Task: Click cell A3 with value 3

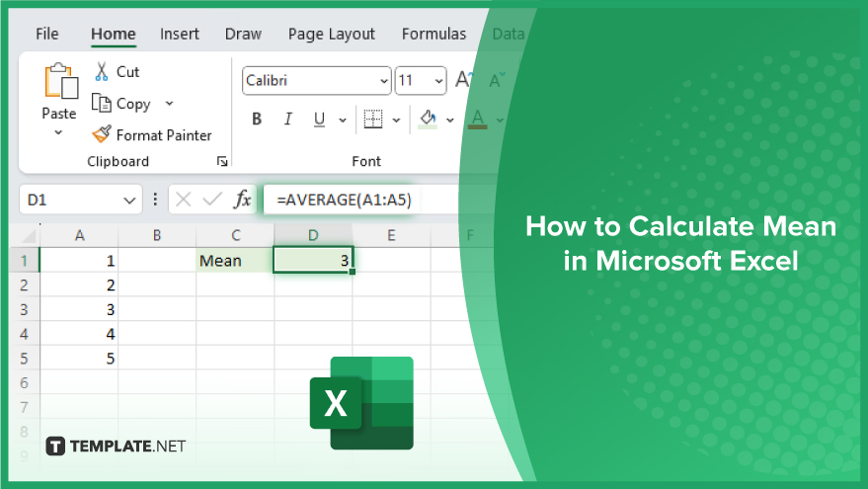Action: click(x=79, y=309)
